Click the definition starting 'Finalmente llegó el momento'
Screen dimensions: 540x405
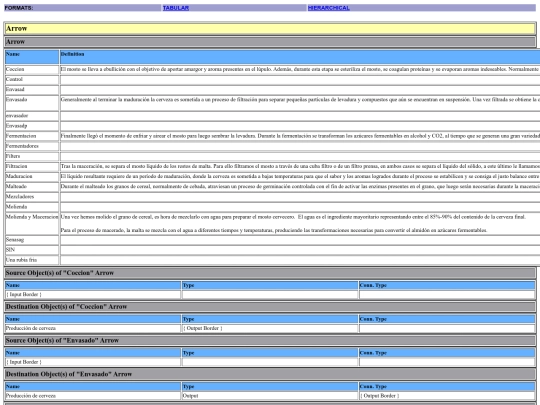tap(300, 136)
